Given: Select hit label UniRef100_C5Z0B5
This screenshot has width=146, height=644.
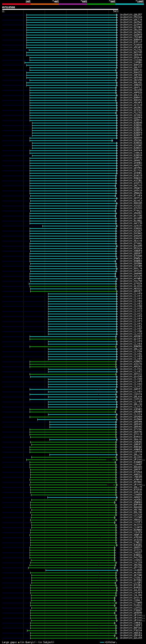Looking at the screenshot, I should (x=131, y=37).
